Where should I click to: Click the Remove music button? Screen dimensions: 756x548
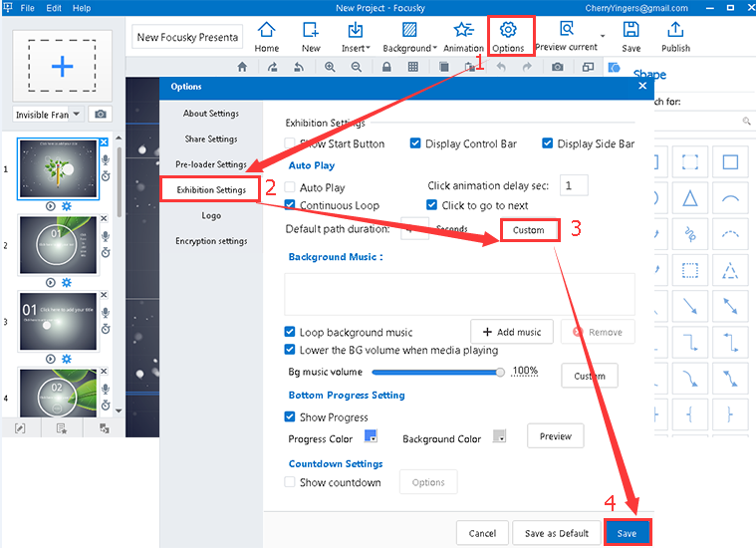coord(598,332)
